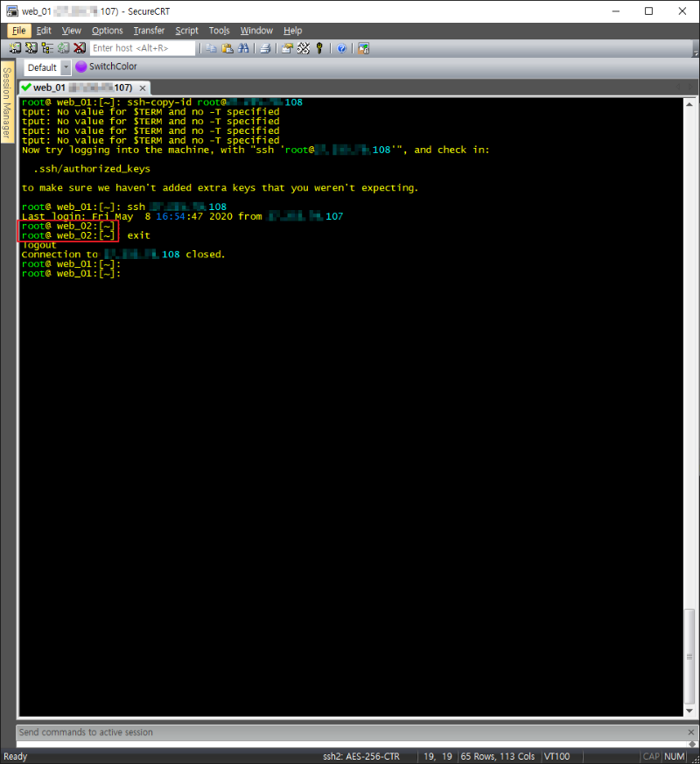Open Session Options from toolbar
The height and width of the screenshot is (764, 700).
(287, 48)
